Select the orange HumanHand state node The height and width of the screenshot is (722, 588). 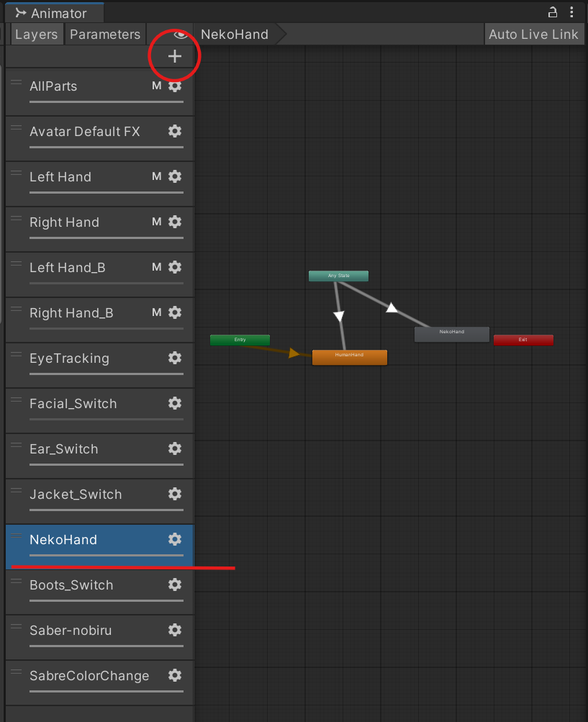349,356
